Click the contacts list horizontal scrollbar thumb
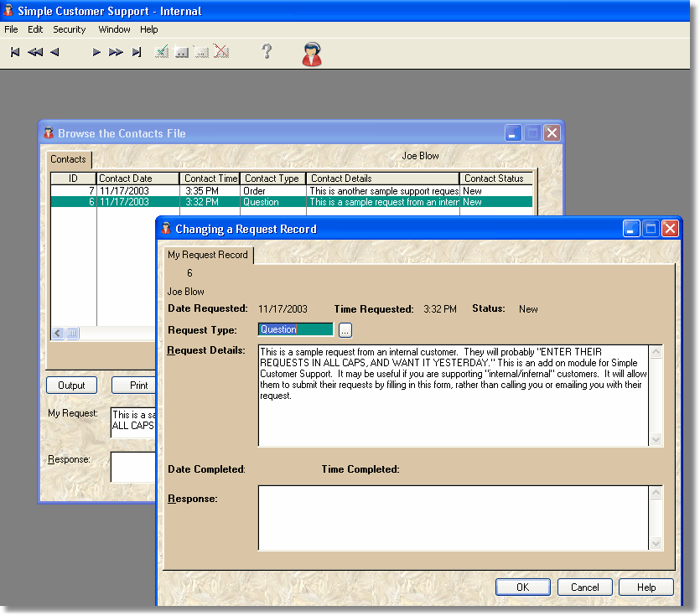Screen dimensions: 700x616 click(72, 333)
